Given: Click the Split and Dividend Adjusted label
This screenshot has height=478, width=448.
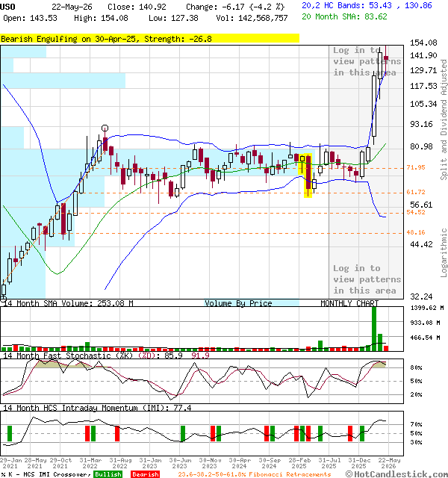Looking at the screenshot, I should tap(444, 119).
